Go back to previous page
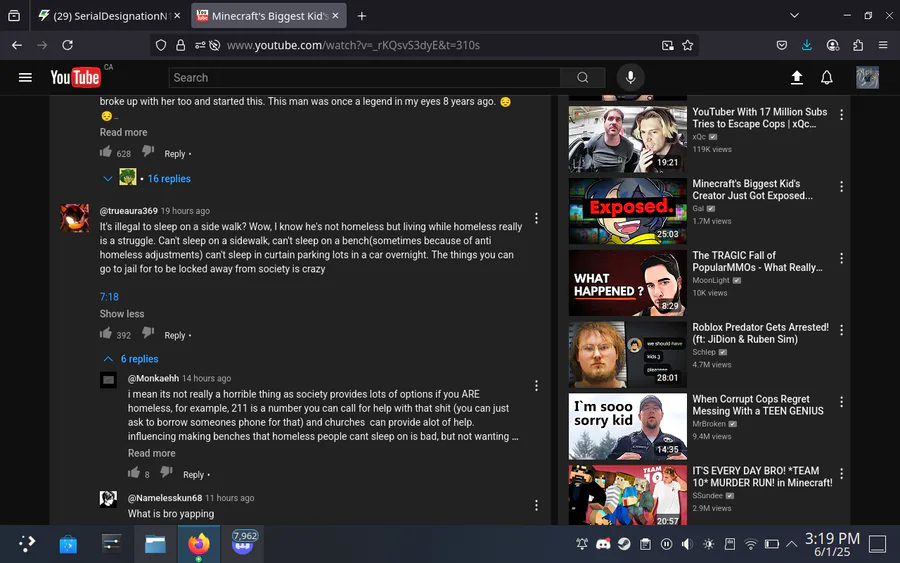Screen dimensions: 900x563 point(17,45)
